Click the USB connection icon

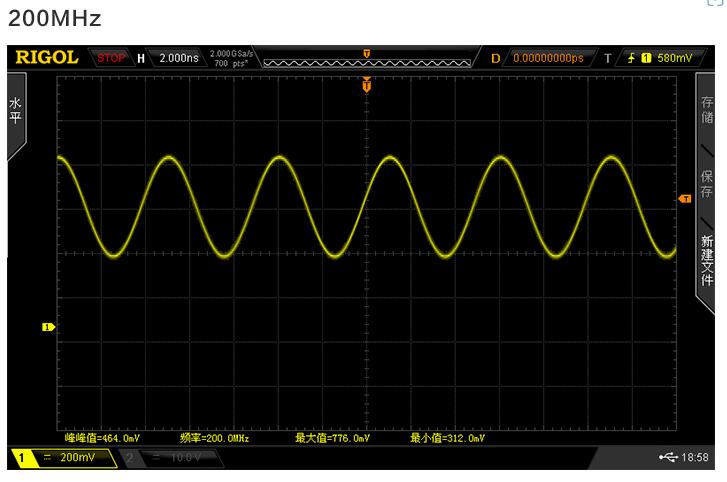tap(668, 457)
